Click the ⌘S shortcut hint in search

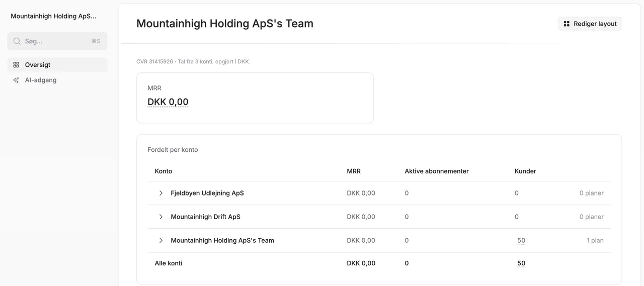(96, 41)
